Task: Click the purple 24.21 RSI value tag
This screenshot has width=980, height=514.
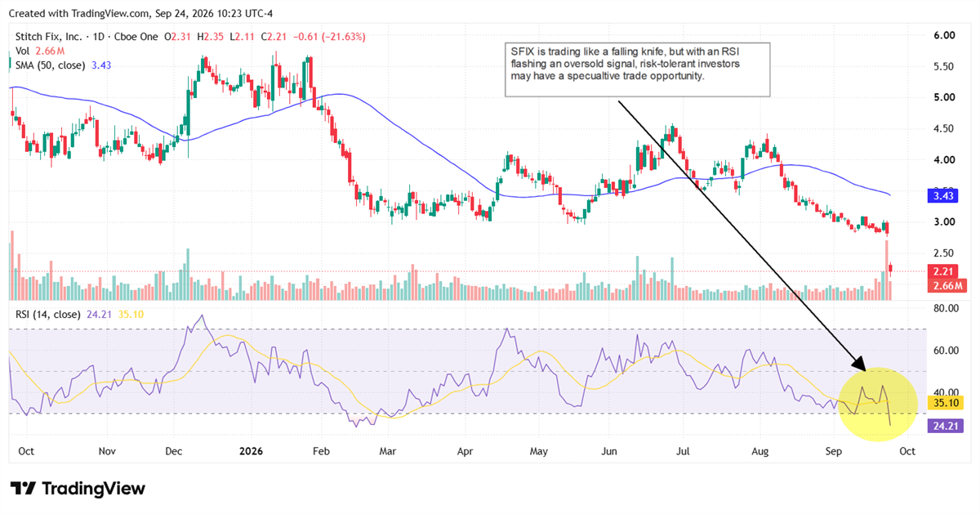Action: (947, 425)
